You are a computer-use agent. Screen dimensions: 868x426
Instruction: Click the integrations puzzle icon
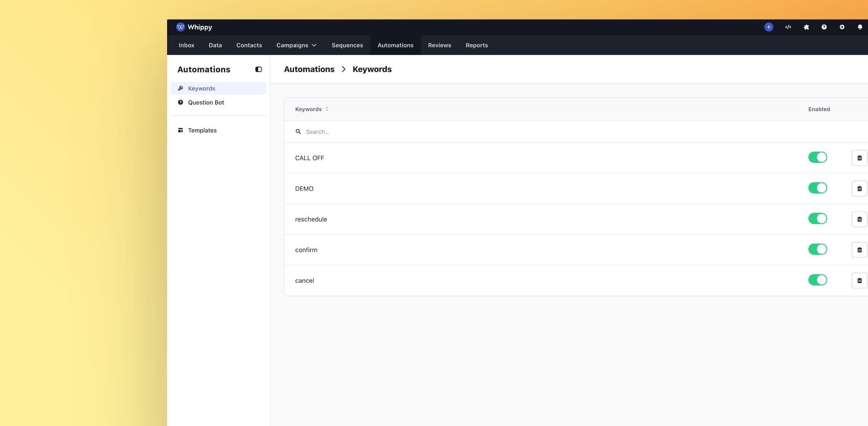806,27
